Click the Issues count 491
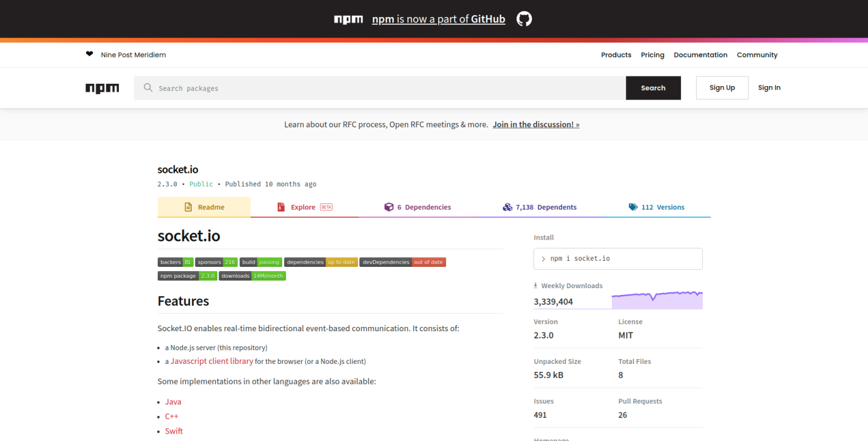This screenshot has height=441, width=868. [540, 415]
